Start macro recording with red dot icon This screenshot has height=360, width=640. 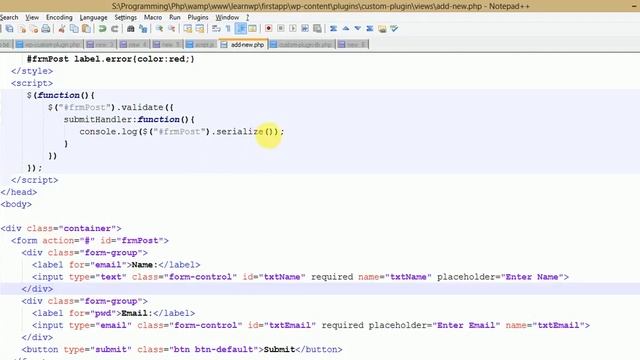[268, 29]
